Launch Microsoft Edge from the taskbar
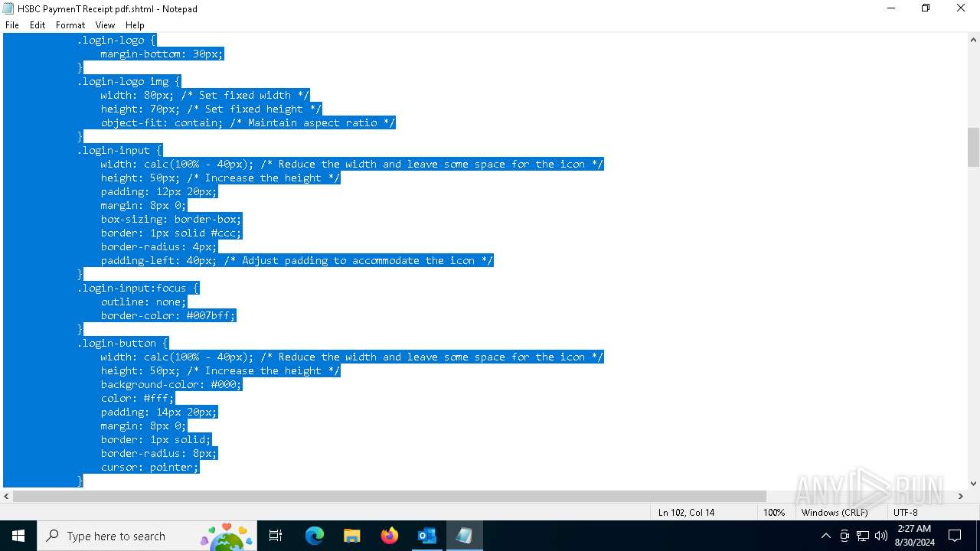The image size is (980, 551). [315, 536]
